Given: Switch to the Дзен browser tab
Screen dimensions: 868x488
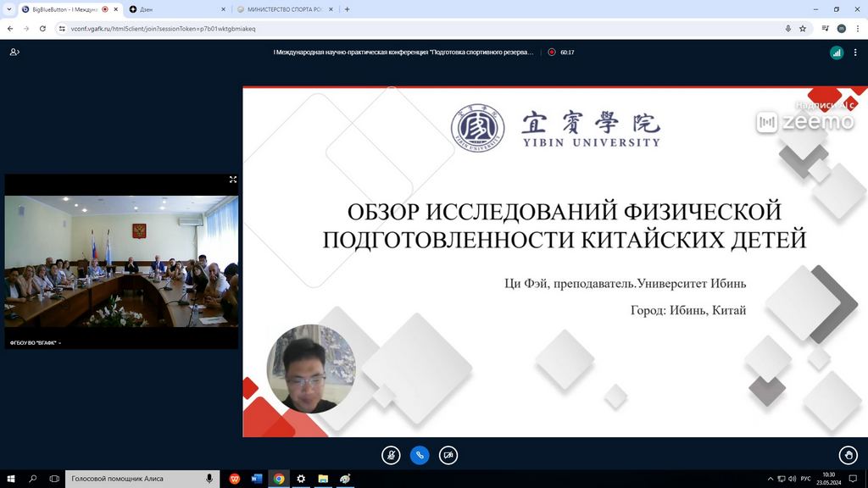Looking at the screenshot, I should coord(174,9).
